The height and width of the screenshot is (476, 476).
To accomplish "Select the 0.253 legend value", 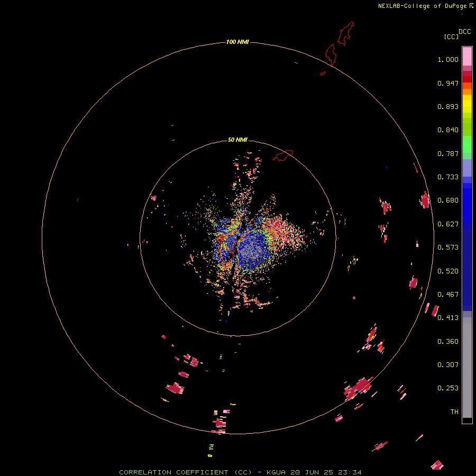I will click(x=448, y=388).
